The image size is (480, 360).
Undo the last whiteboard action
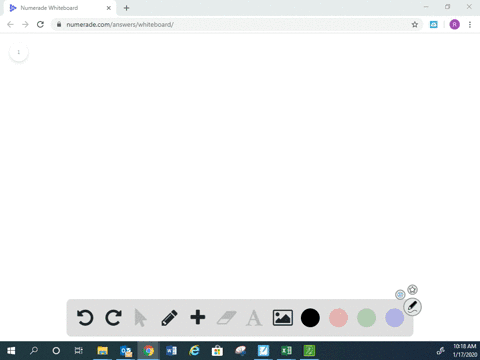85,317
